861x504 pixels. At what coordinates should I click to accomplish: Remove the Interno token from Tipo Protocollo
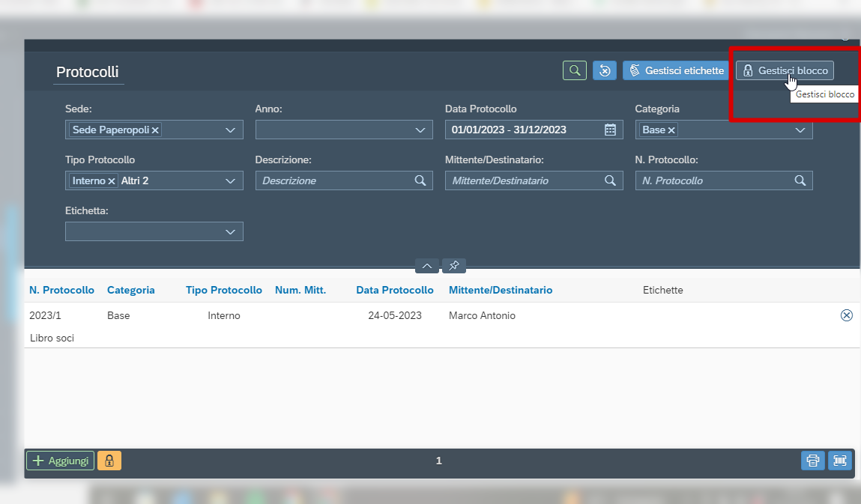click(x=112, y=181)
